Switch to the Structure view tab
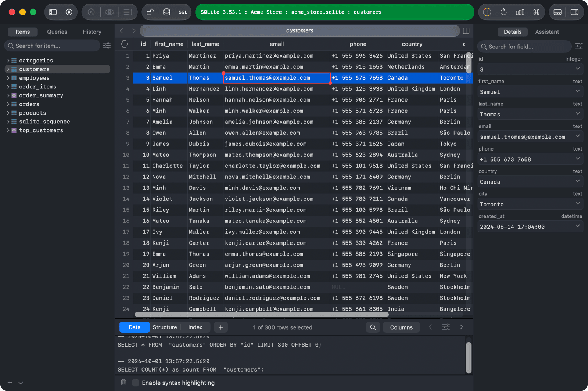Image resolution: width=588 pixels, height=391 pixels. pos(165,327)
